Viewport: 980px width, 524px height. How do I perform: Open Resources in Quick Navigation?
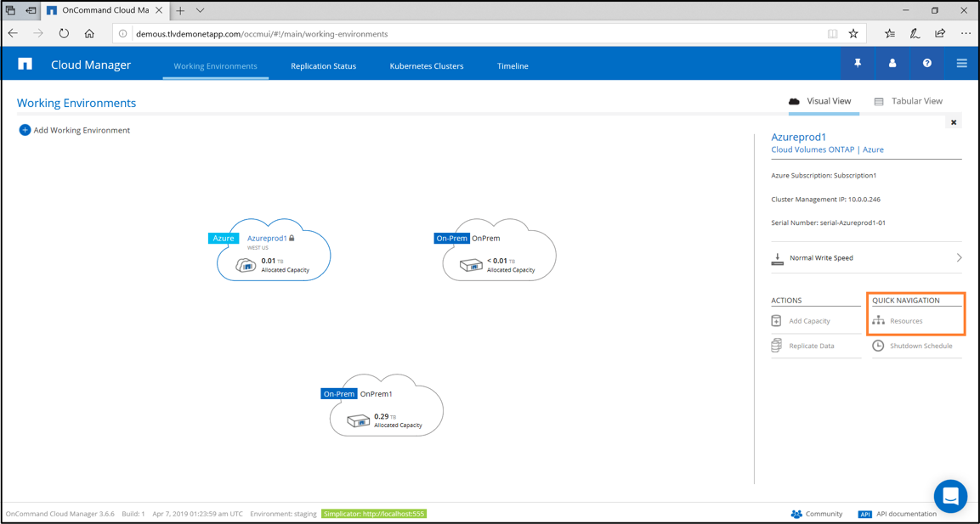point(905,321)
